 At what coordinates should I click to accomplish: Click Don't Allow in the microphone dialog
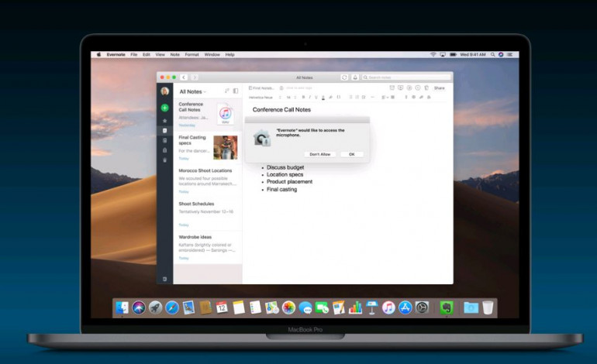coord(319,154)
